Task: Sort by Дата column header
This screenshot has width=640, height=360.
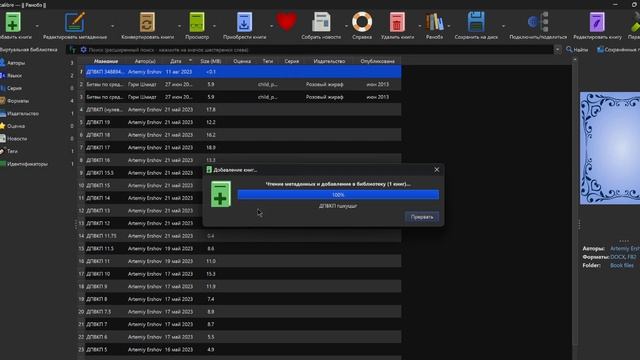Action: 176,61
